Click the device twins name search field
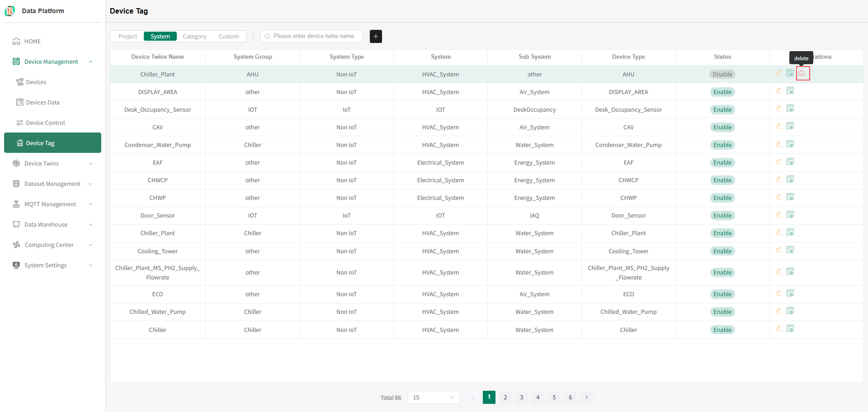Viewport: 868px width, 412px height. (312, 36)
